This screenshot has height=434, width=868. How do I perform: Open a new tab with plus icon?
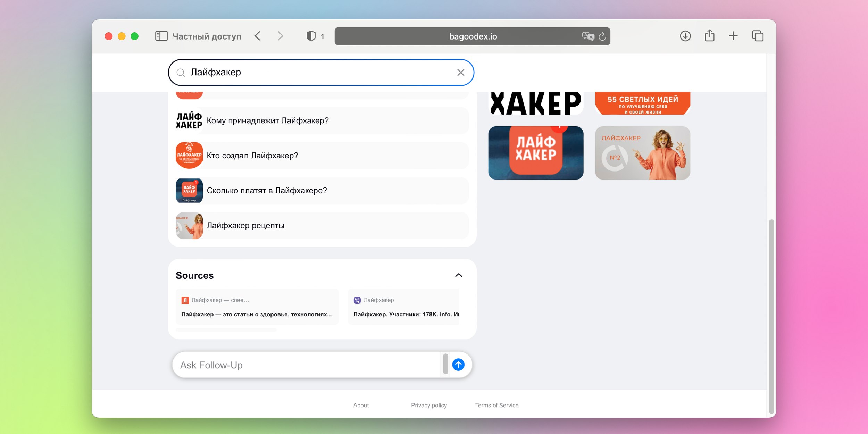coord(733,36)
